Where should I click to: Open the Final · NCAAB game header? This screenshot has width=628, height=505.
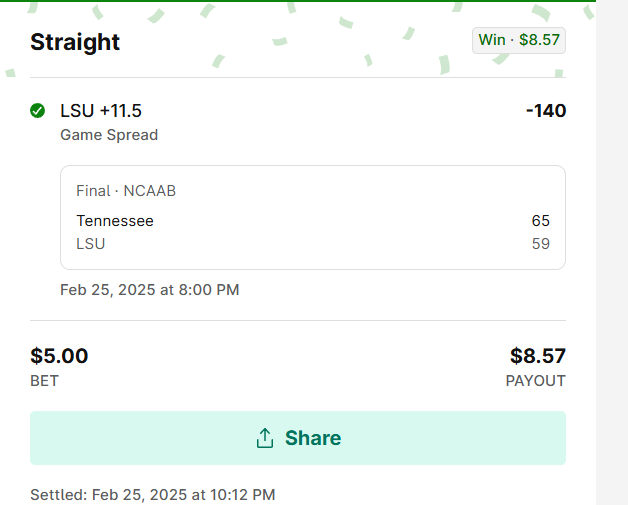(x=126, y=190)
